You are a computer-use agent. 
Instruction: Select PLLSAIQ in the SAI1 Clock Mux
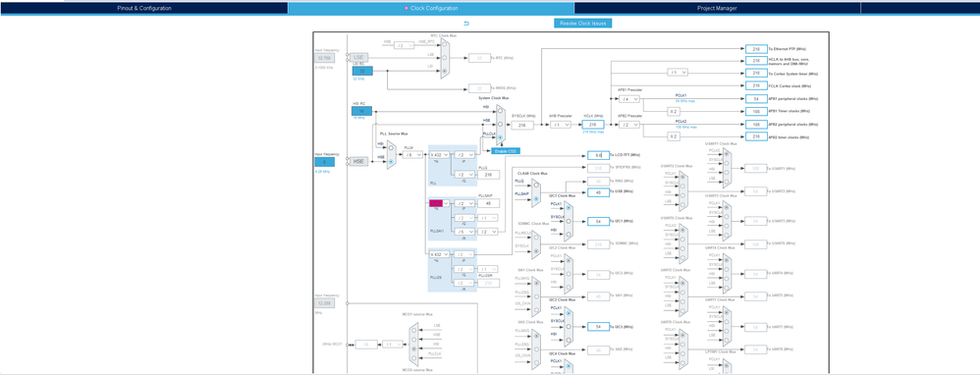click(537, 283)
